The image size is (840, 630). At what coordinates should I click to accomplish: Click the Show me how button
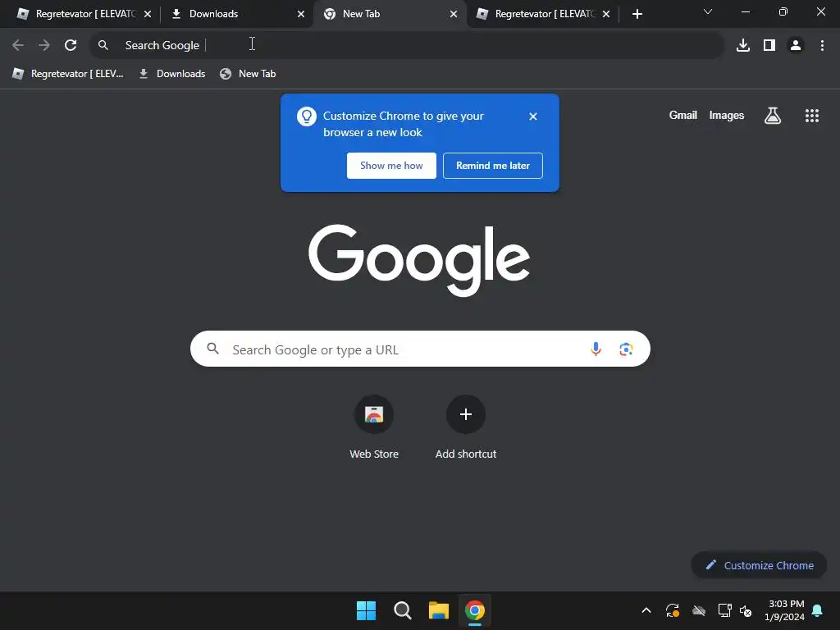click(391, 166)
